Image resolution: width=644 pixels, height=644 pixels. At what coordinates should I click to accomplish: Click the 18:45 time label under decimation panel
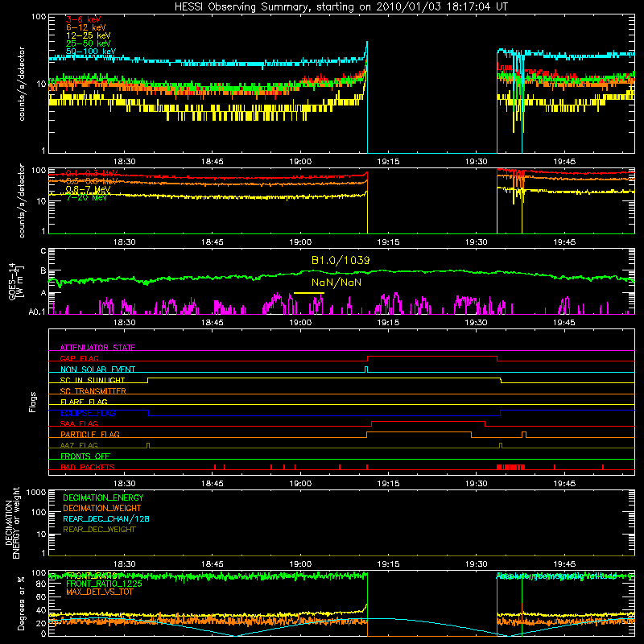[x=213, y=564]
